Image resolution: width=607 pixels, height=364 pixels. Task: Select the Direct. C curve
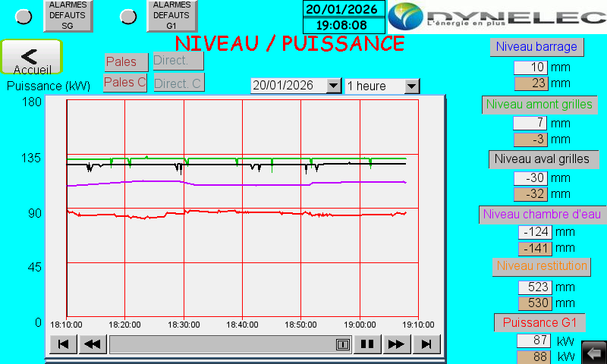pos(178,83)
